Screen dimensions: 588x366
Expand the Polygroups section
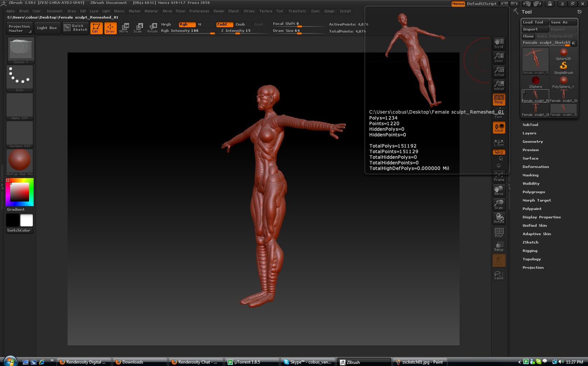(534, 192)
